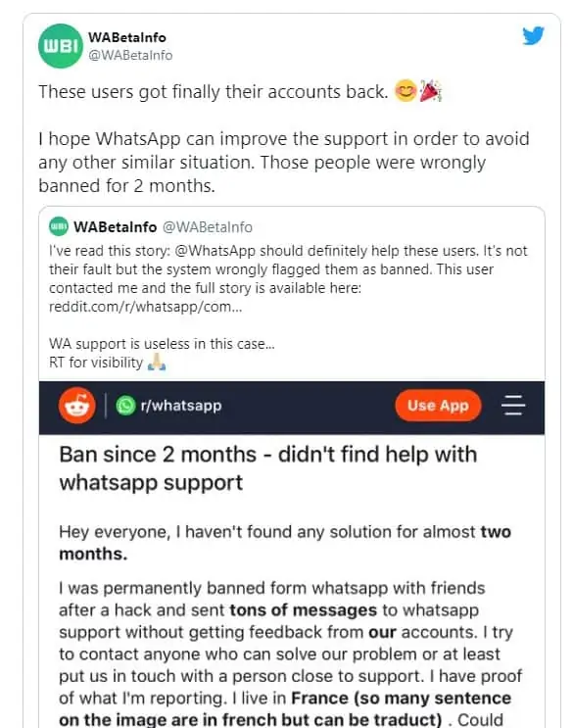Click the @WABetaInfo handle under the name
This screenshot has width=573, height=728.
tap(130, 55)
